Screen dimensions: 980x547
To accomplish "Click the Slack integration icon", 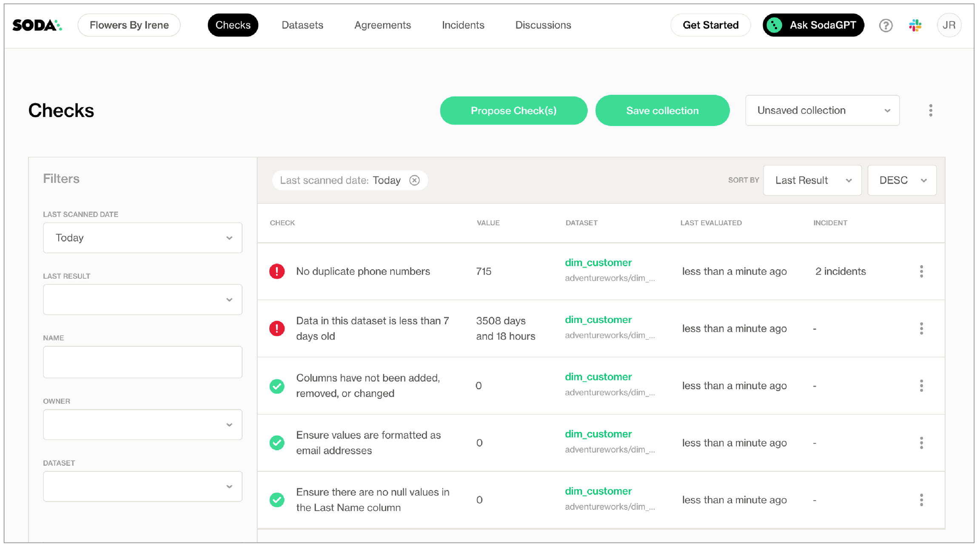I will 915,26.
